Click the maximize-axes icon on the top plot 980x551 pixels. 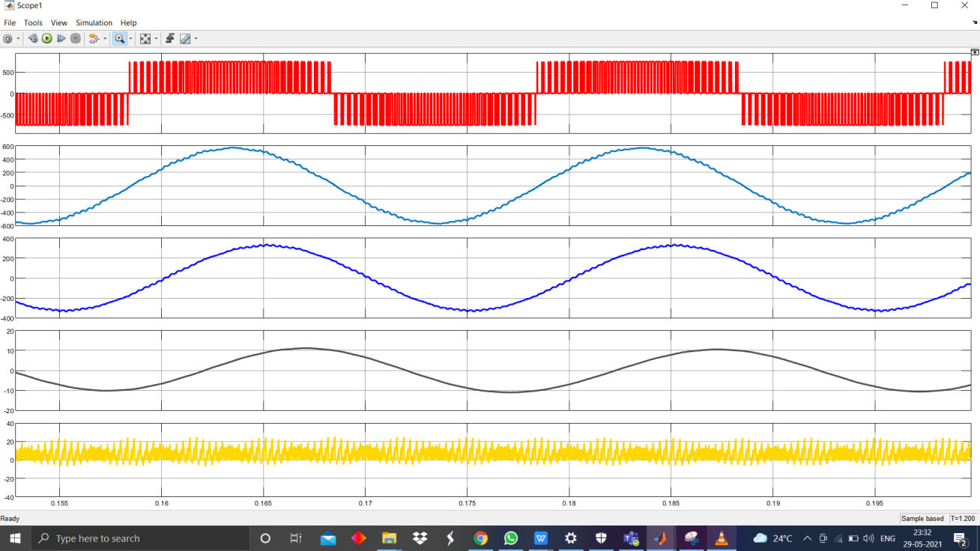point(975,52)
